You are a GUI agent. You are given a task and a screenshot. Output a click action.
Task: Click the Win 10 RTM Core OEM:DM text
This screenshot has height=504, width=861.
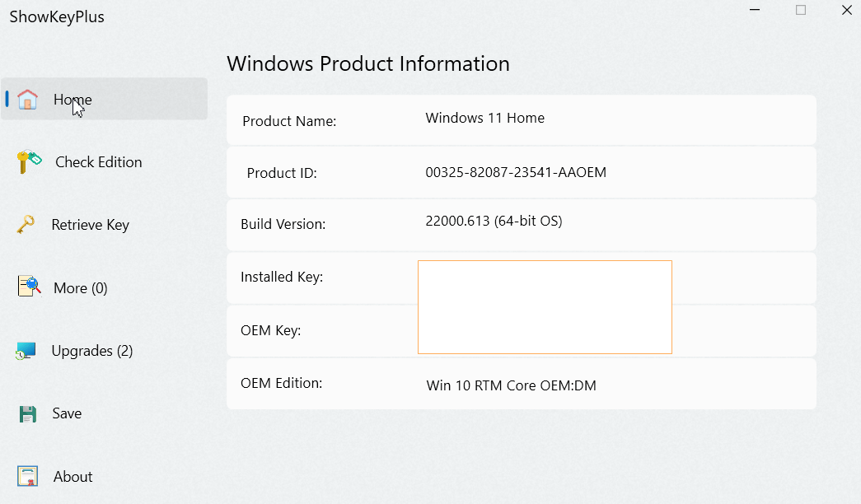point(511,385)
